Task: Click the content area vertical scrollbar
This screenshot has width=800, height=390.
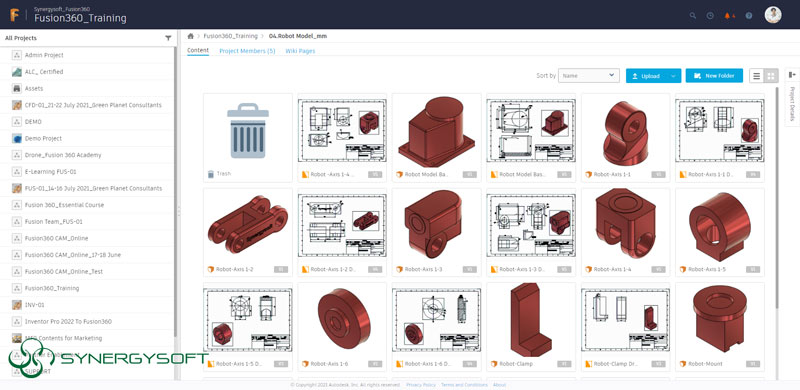Action: coord(777,198)
